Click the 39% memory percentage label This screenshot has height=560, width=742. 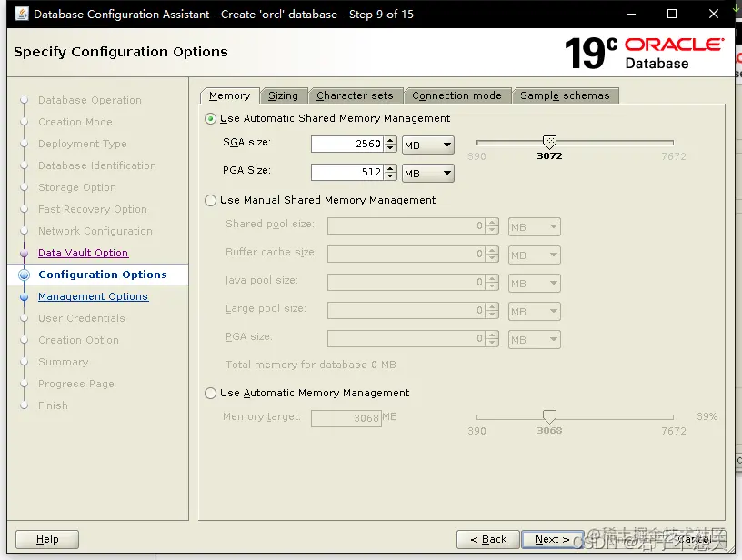coord(707,416)
